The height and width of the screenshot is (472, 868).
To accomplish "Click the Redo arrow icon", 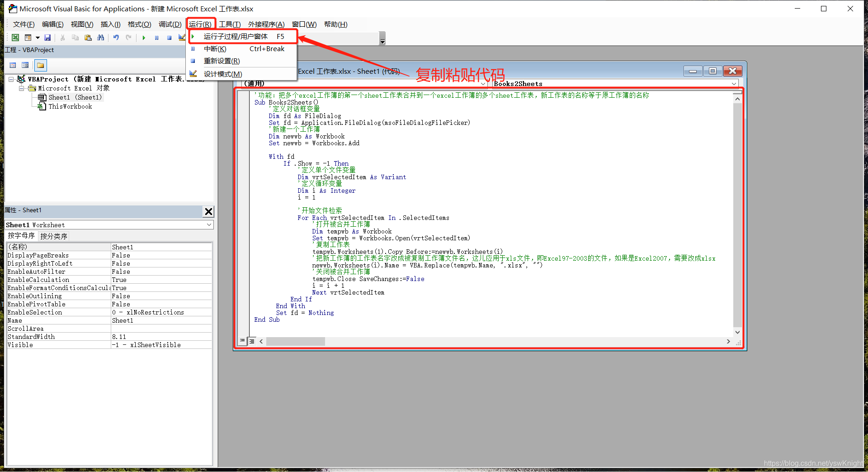I will [x=128, y=38].
